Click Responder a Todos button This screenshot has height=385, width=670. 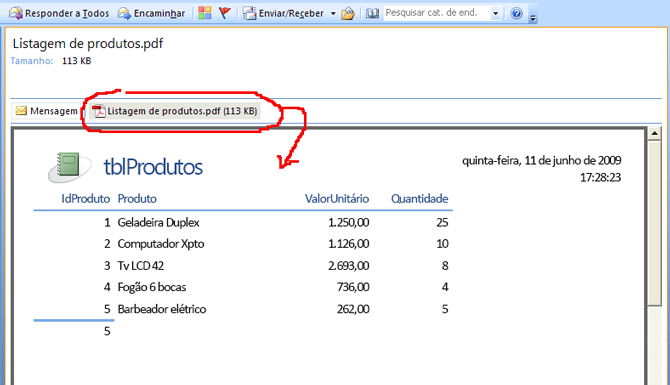point(59,13)
